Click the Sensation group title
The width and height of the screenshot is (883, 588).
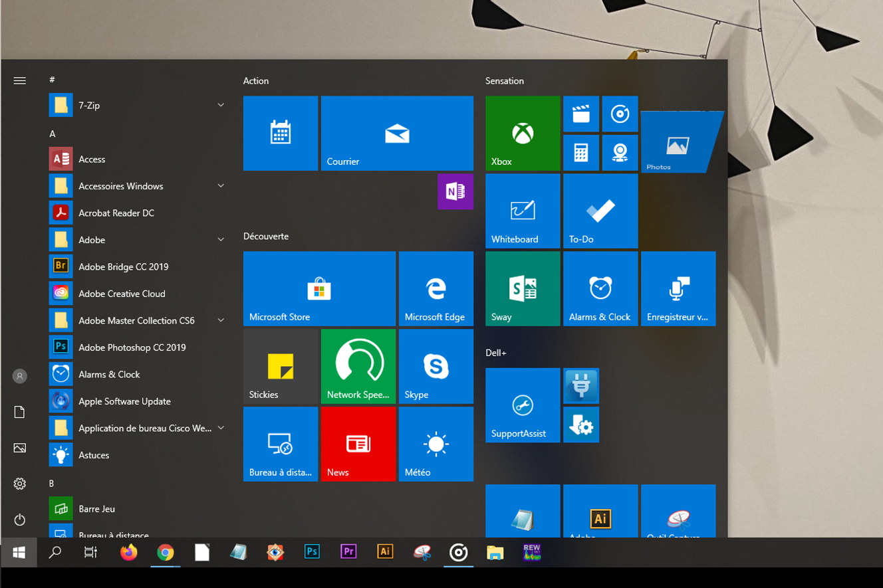point(505,80)
